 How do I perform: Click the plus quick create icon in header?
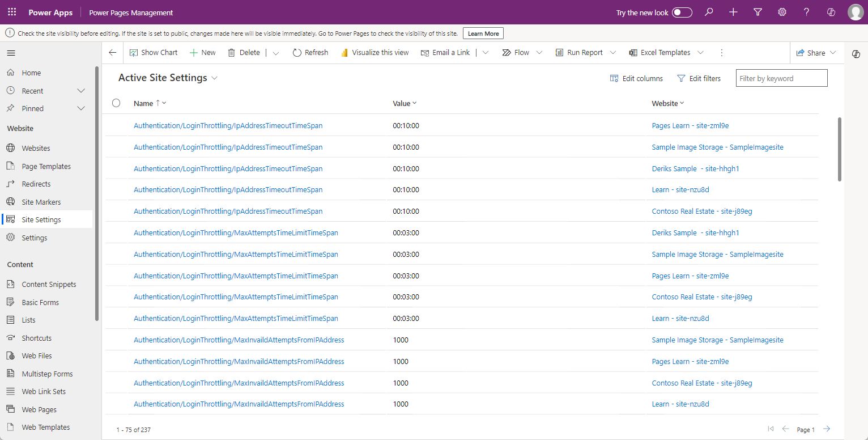point(733,12)
